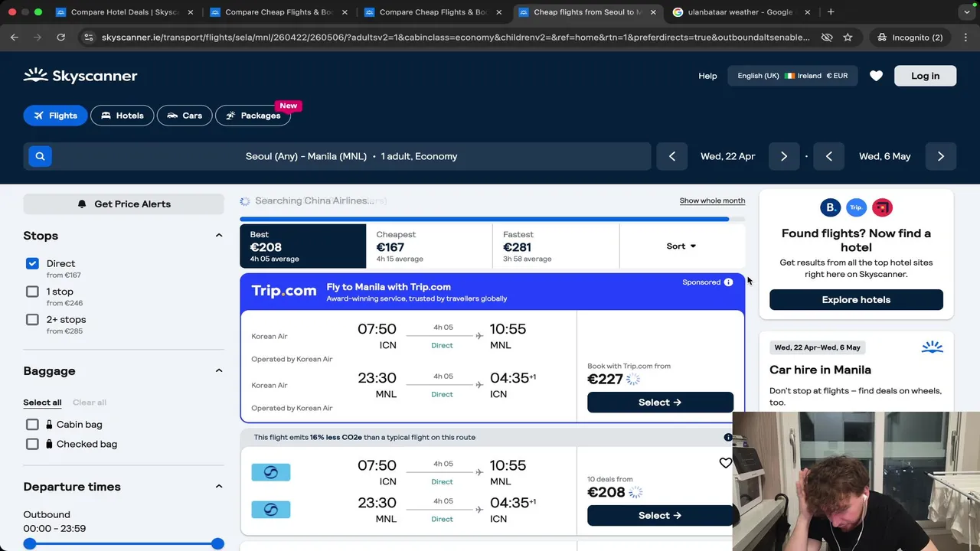This screenshot has height=551, width=980.
Task: Switch to Hotels tab
Action: coord(122,116)
